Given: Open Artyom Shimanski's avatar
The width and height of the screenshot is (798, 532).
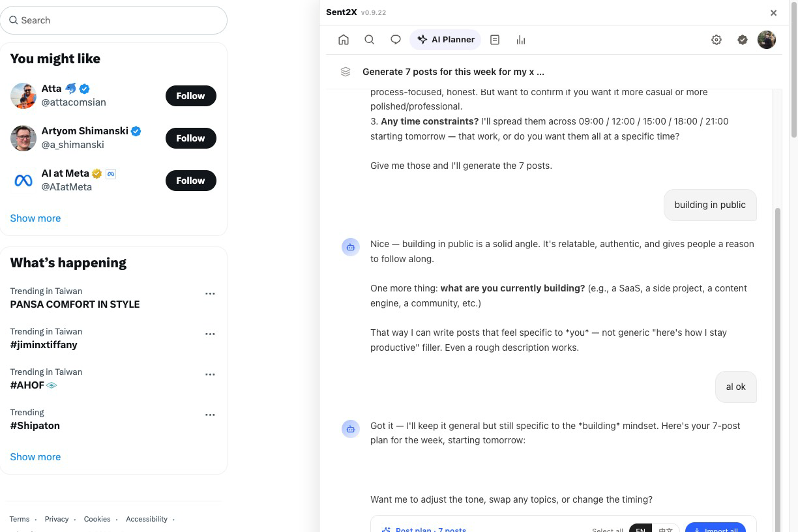Looking at the screenshot, I should (23, 138).
